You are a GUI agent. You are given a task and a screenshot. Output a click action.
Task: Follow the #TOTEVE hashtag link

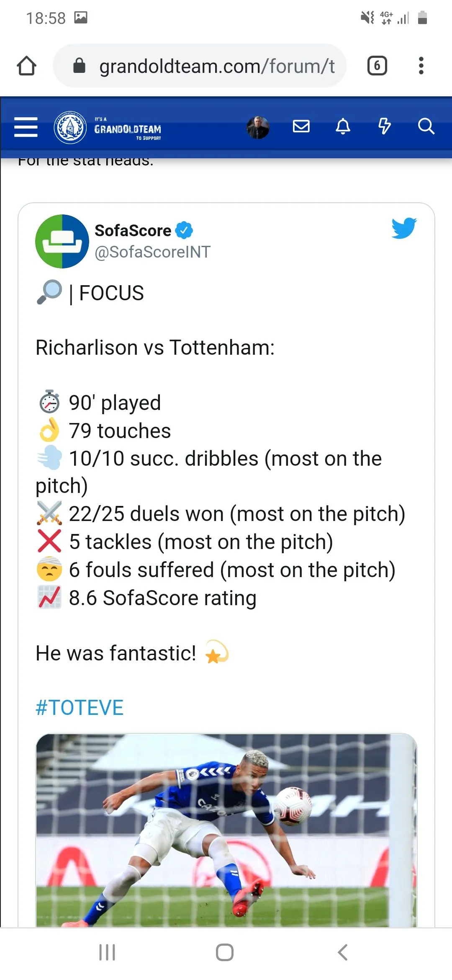tap(80, 708)
